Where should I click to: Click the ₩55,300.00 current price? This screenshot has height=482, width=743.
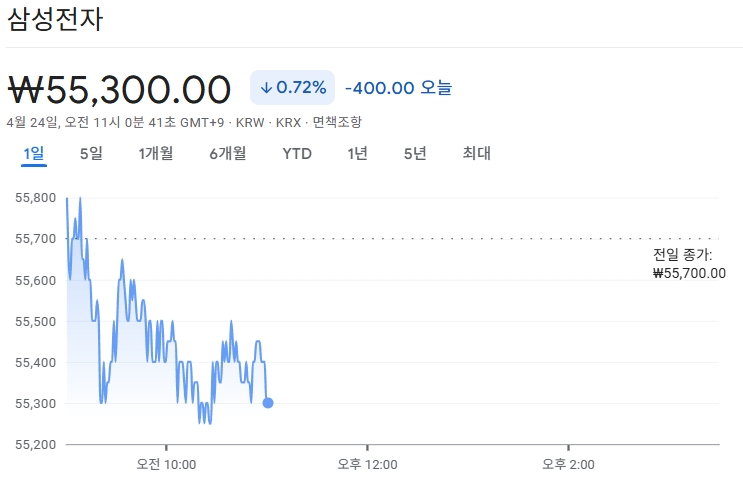(x=119, y=90)
